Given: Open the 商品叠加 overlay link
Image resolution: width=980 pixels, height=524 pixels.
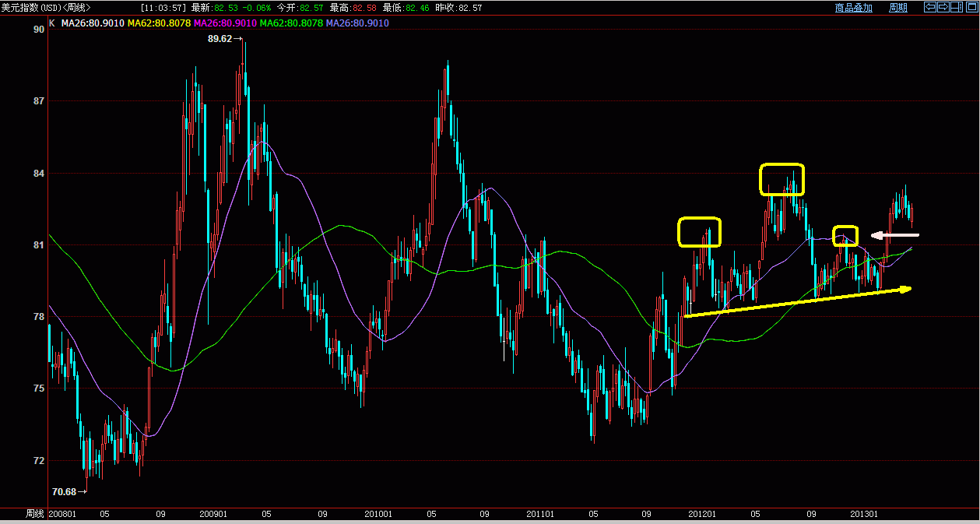Looking at the screenshot, I should [854, 7].
